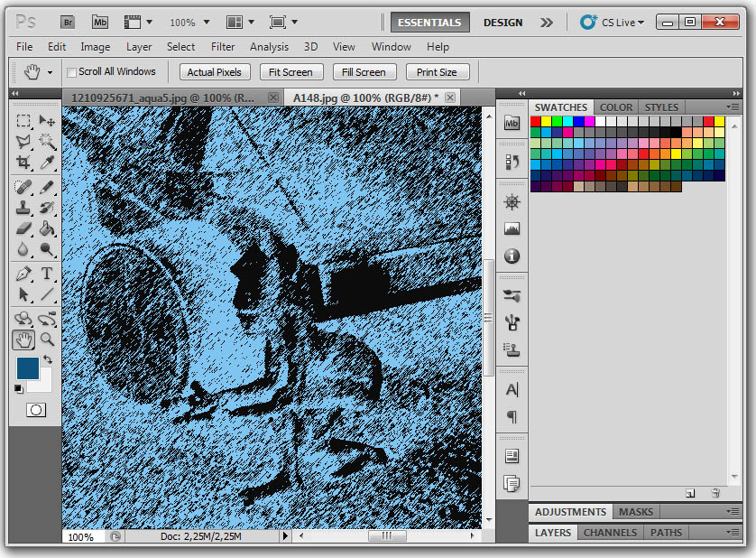The image size is (756, 558).
Task: Launch Adobe Bridge from top bar
Action: (x=68, y=23)
